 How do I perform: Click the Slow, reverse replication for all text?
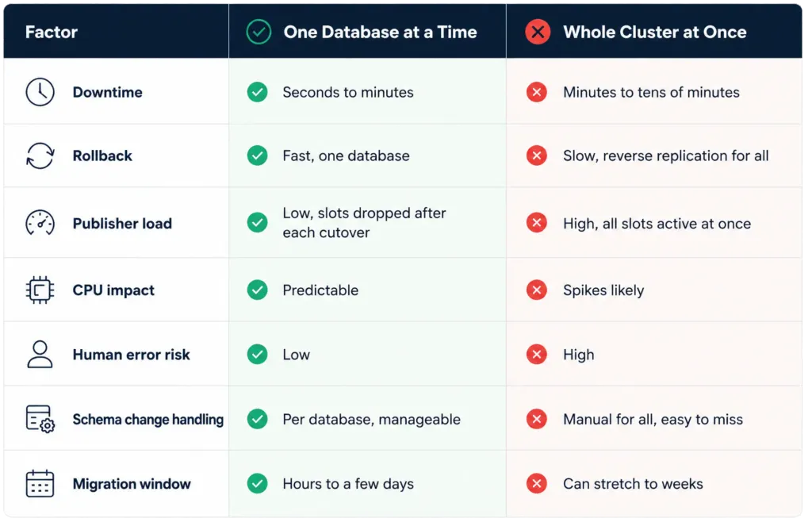tap(665, 156)
